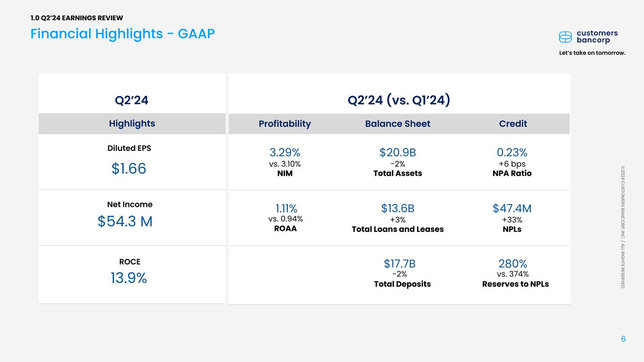Click page number 6

[x=623, y=339]
